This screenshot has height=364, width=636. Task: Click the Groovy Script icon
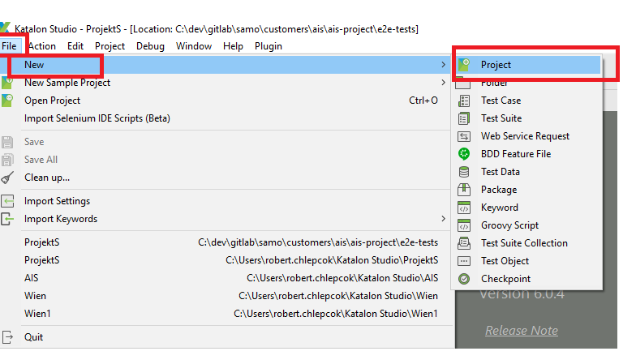[464, 225]
